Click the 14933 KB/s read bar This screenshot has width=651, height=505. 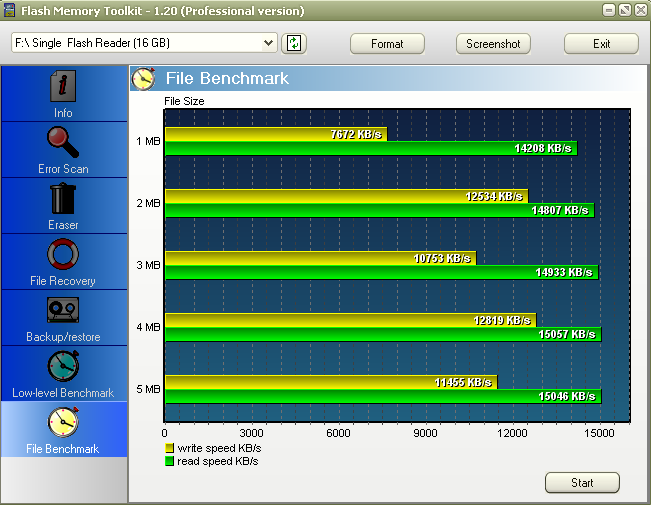[382, 272]
